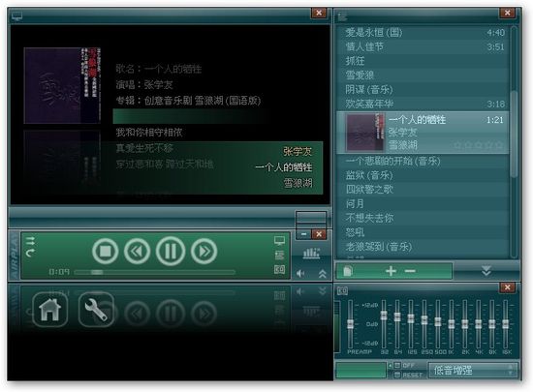This screenshot has width=533, height=392.
Task: Toggle the repeat loop icon
Action: (30, 253)
